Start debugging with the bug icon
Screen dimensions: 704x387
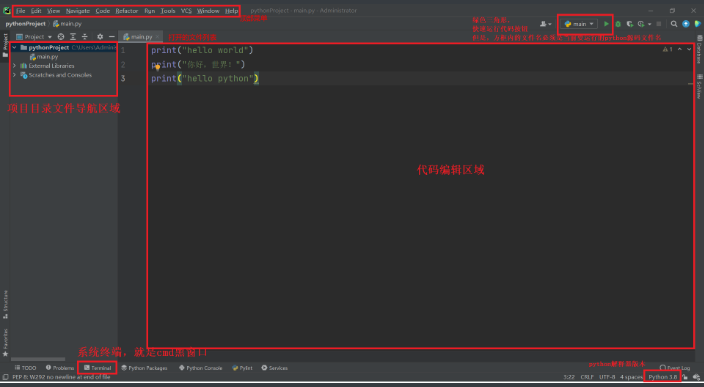(x=618, y=24)
